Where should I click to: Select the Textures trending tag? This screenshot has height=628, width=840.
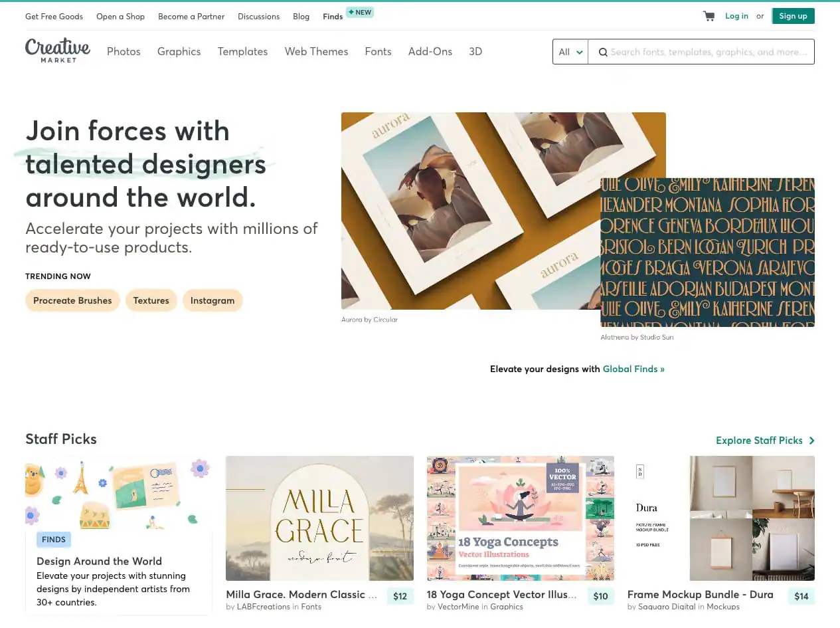click(151, 300)
